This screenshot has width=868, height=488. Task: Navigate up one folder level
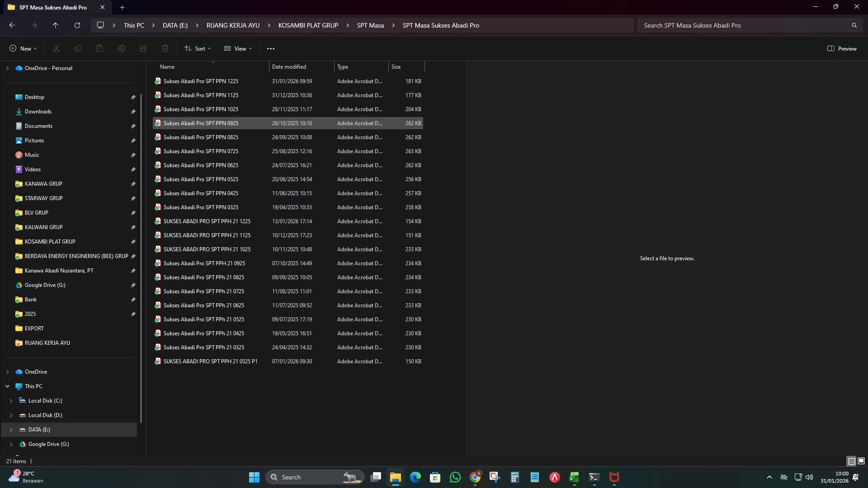click(x=55, y=25)
